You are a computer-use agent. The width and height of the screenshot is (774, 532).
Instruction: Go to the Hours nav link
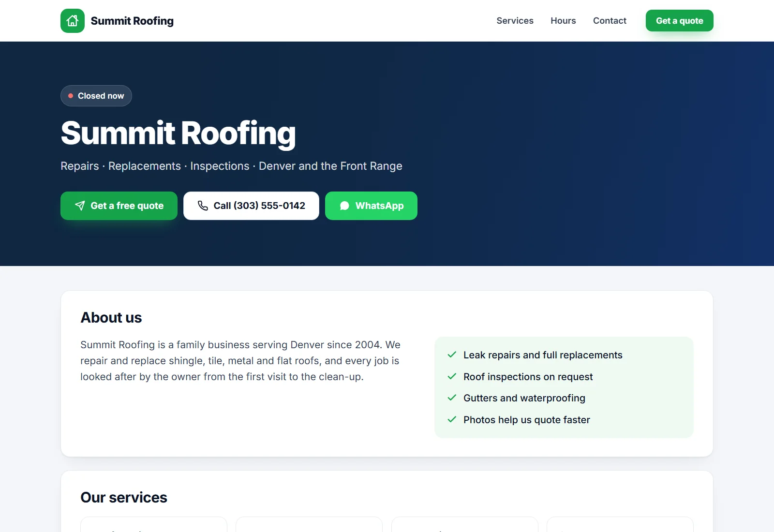point(563,21)
